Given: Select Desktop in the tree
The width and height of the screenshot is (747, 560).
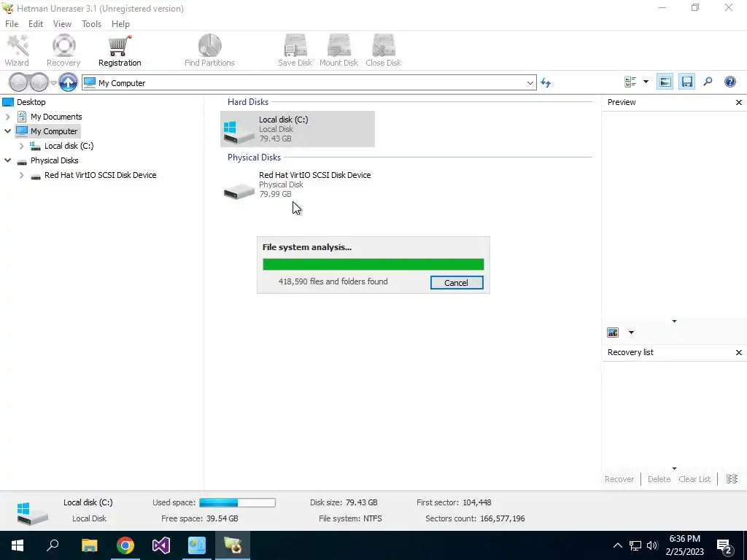Looking at the screenshot, I should tap(31, 102).
